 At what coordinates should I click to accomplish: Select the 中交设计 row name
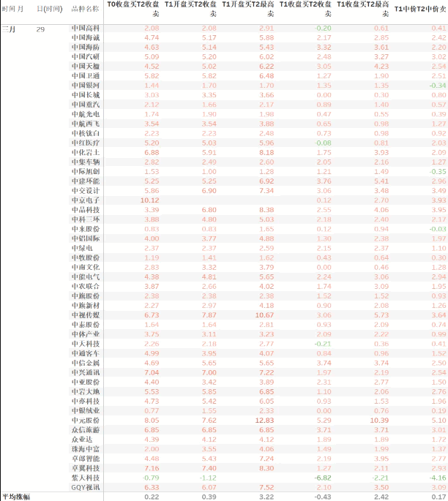pos(86,191)
